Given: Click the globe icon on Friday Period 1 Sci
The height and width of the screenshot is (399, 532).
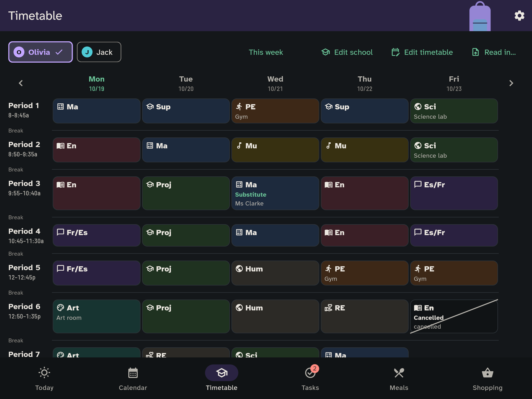Looking at the screenshot, I should point(418,107).
